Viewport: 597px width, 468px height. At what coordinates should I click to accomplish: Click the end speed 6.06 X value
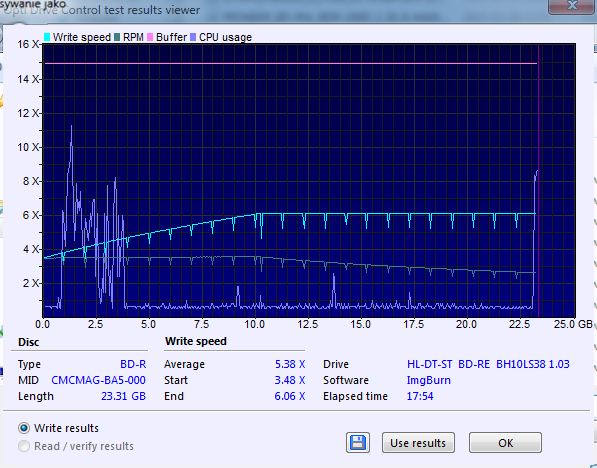click(290, 396)
